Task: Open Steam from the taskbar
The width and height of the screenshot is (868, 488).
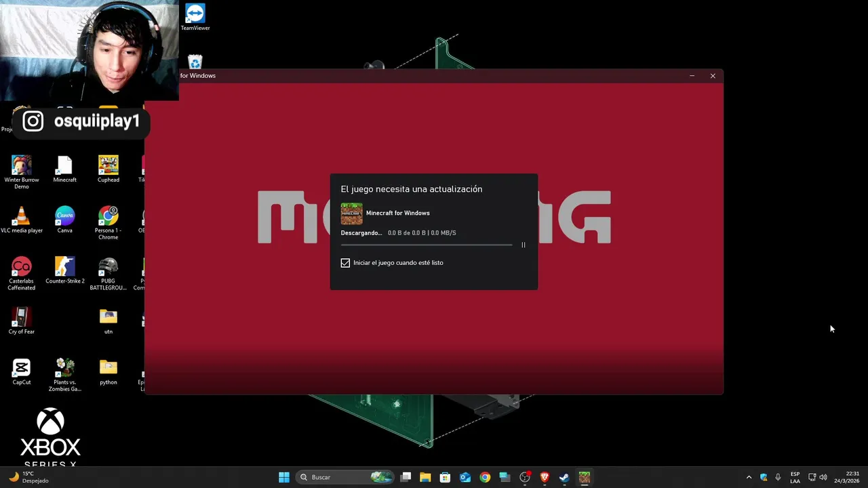Action: [x=564, y=477]
